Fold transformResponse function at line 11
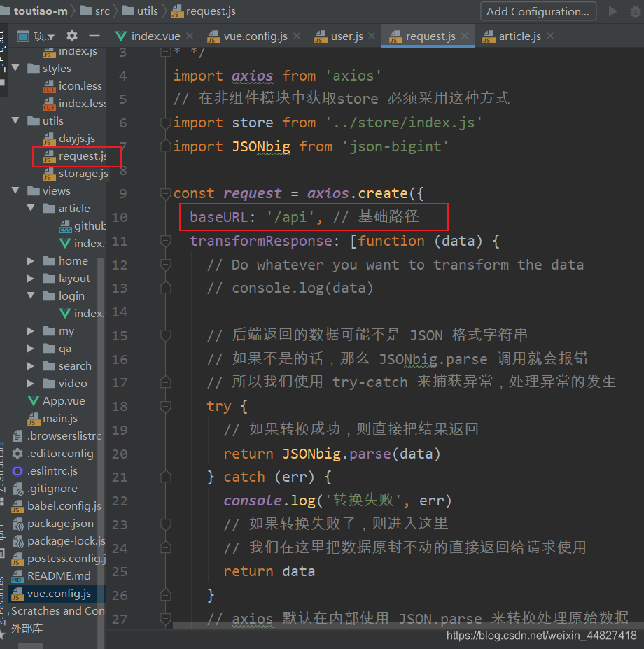644x649 pixels. pos(166,241)
